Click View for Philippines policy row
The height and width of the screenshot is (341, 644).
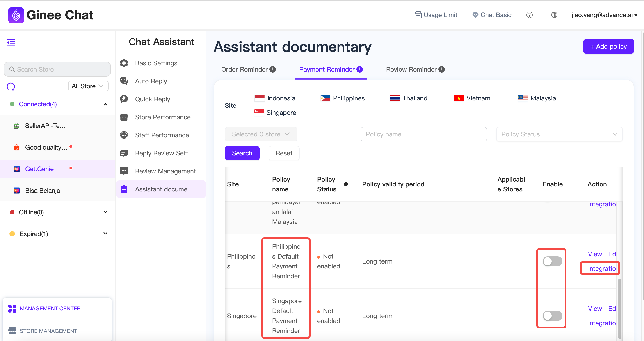pos(595,254)
